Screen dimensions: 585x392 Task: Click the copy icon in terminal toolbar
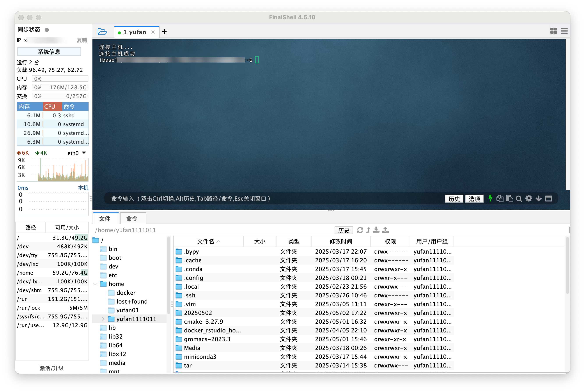coord(500,198)
